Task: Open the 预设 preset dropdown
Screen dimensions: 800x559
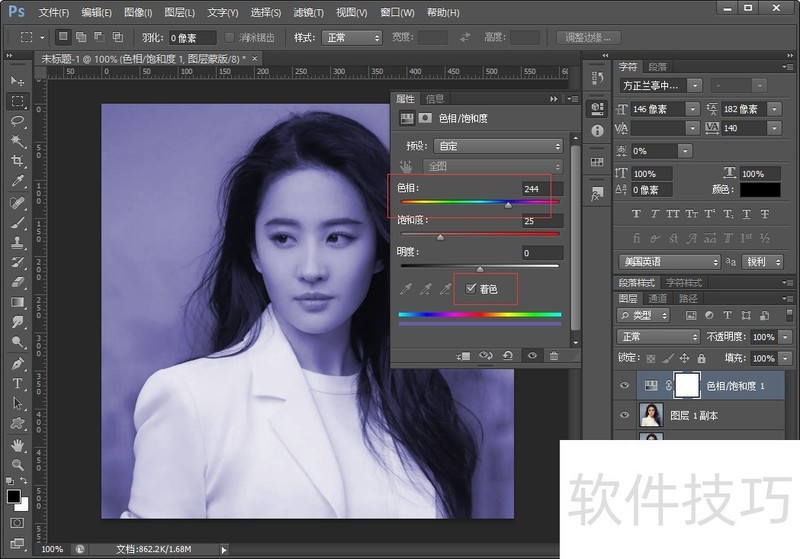Action: click(498, 146)
